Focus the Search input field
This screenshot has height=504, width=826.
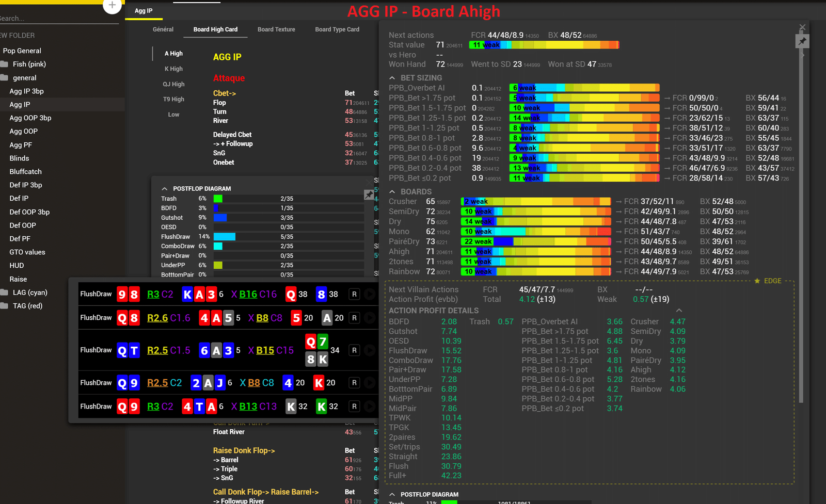(59, 19)
